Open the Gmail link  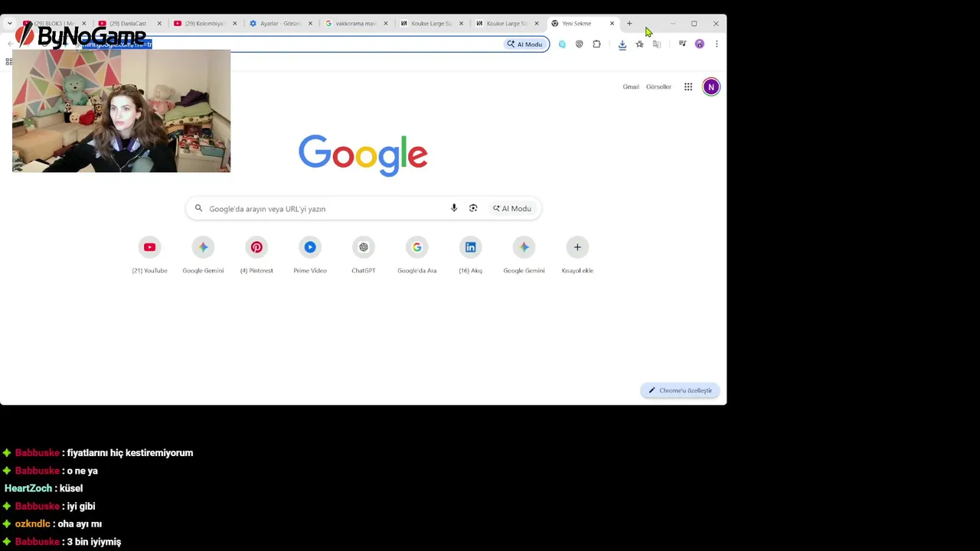tap(631, 86)
